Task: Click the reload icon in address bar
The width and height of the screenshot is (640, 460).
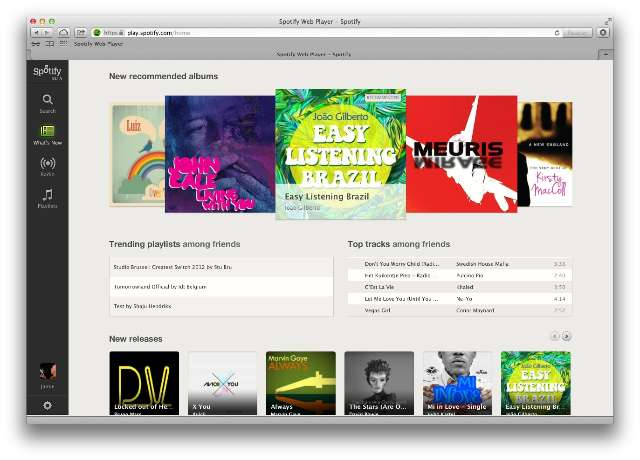Action: (557, 33)
